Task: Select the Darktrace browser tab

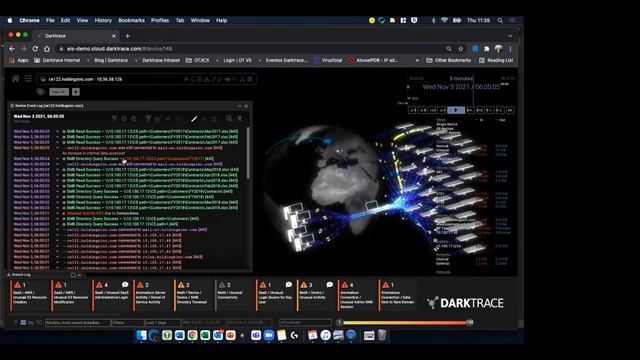Action: pyautogui.click(x=76, y=36)
